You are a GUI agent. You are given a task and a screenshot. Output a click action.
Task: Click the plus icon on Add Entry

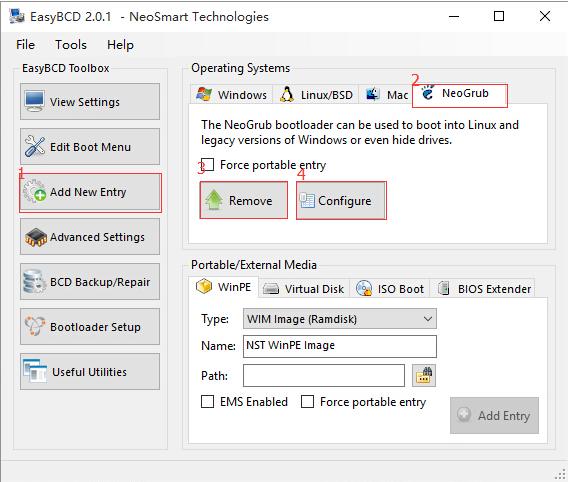tap(464, 414)
